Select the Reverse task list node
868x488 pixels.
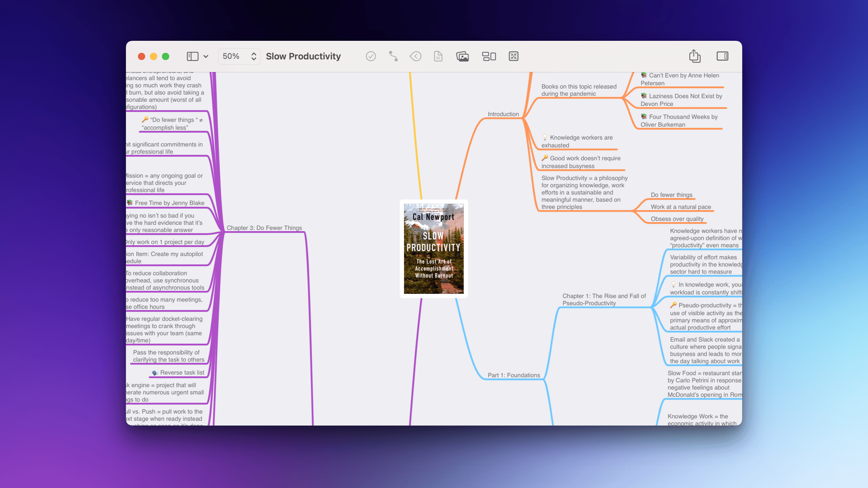point(178,373)
